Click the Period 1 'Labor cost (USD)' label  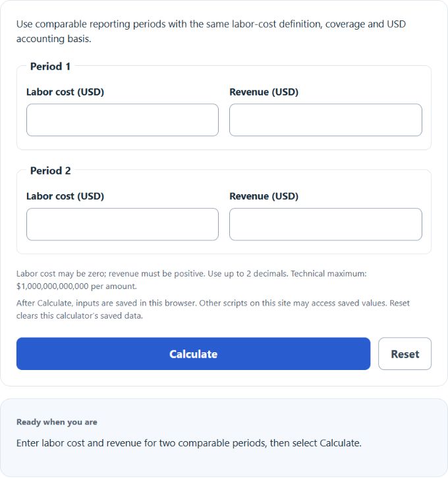(65, 92)
